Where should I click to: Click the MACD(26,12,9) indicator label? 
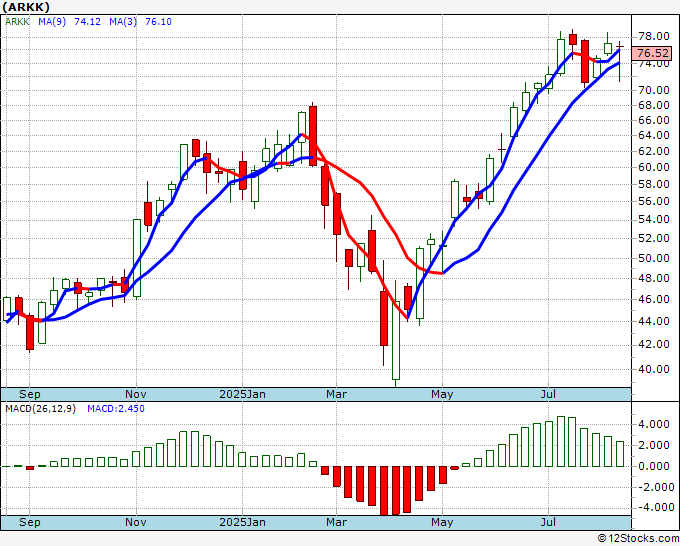40,409
